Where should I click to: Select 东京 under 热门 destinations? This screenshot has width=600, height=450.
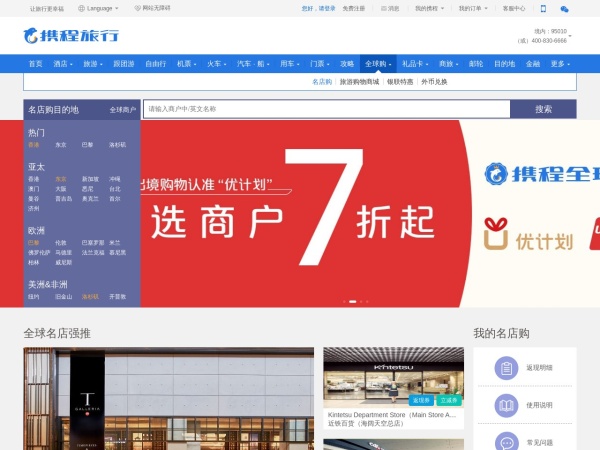[61, 145]
